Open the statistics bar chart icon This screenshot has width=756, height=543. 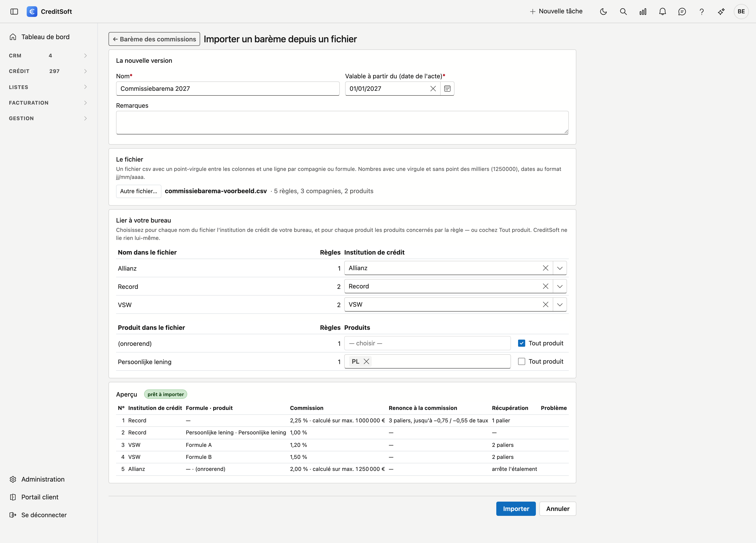[643, 12]
